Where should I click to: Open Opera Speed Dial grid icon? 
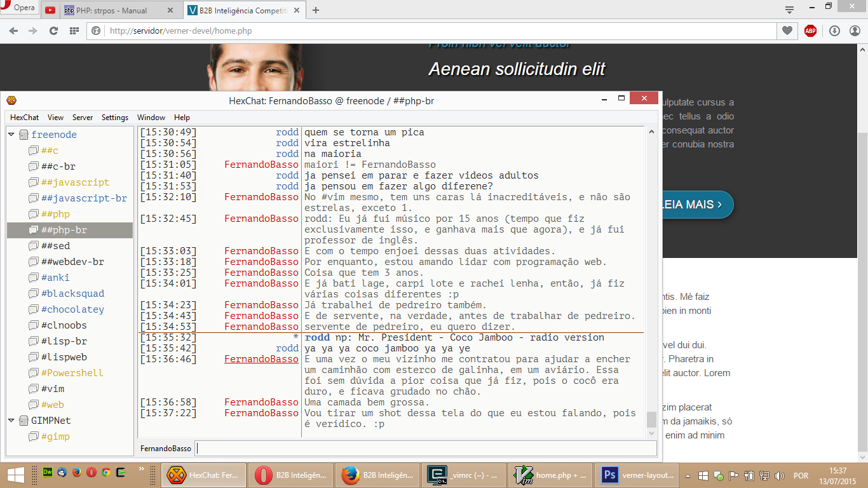(x=74, y=30)
